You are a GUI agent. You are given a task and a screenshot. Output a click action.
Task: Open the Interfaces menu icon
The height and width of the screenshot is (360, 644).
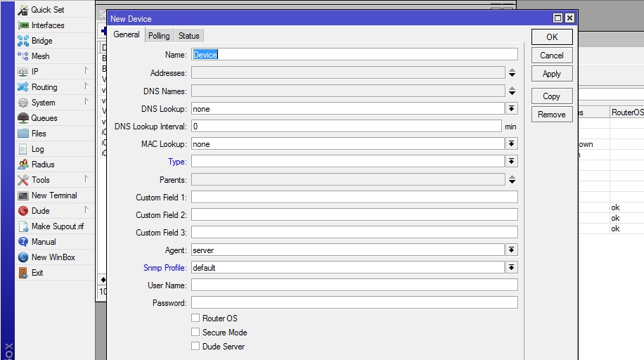(x=23, y=25)
